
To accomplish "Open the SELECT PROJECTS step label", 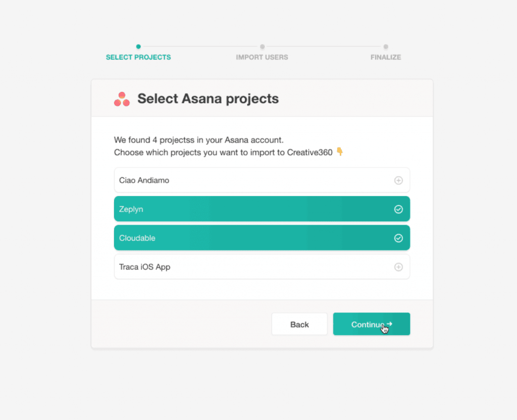I will tap(138, 58).
